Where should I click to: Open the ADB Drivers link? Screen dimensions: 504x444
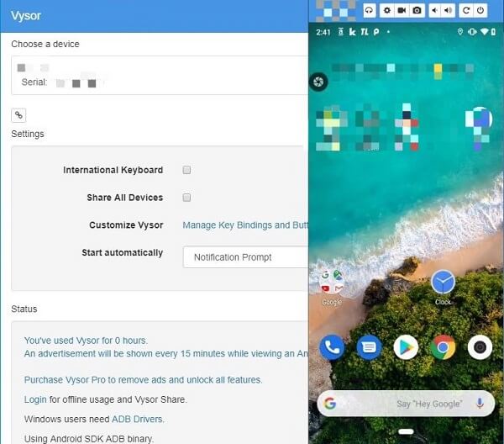coord(138,419)
